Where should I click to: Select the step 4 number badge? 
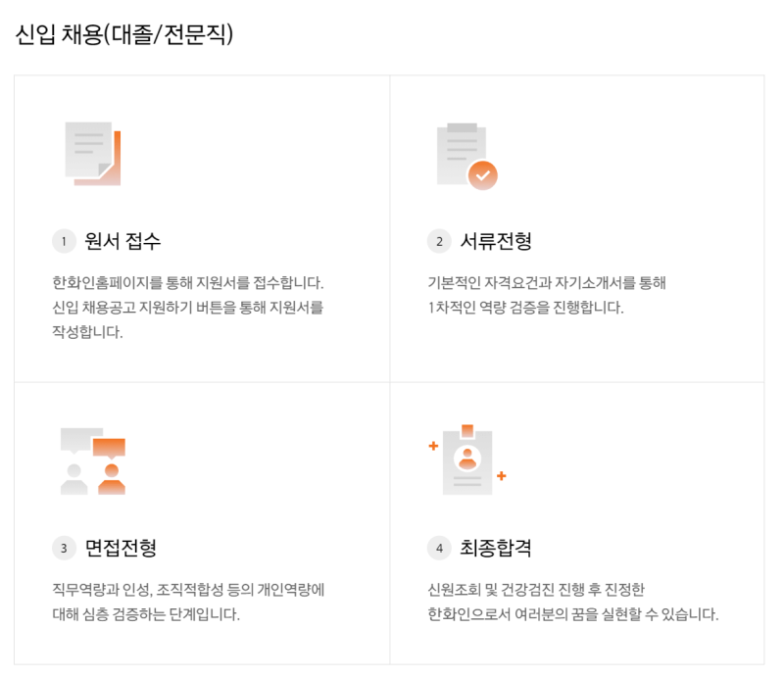coord(439,548)
